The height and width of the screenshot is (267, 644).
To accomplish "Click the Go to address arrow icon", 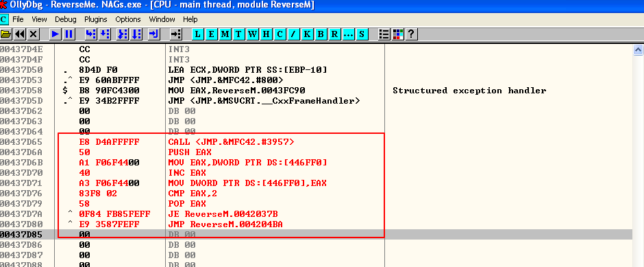I will (x=176, y=34).
